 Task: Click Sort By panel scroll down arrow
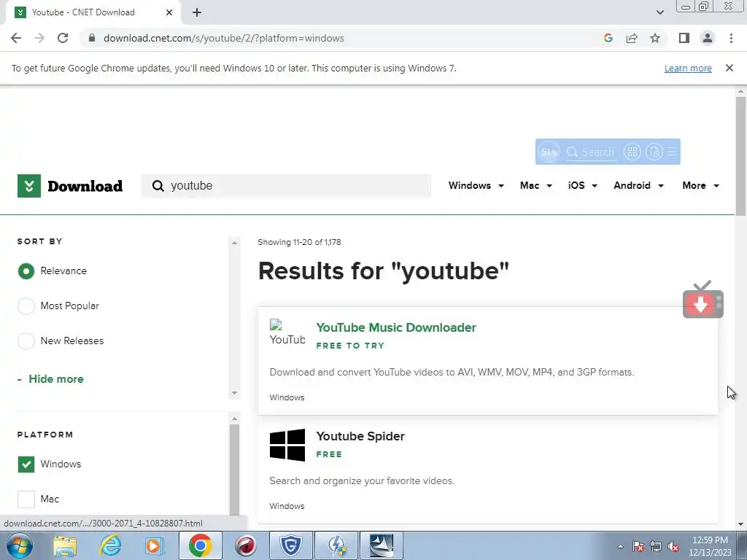(x=234, y=393)
